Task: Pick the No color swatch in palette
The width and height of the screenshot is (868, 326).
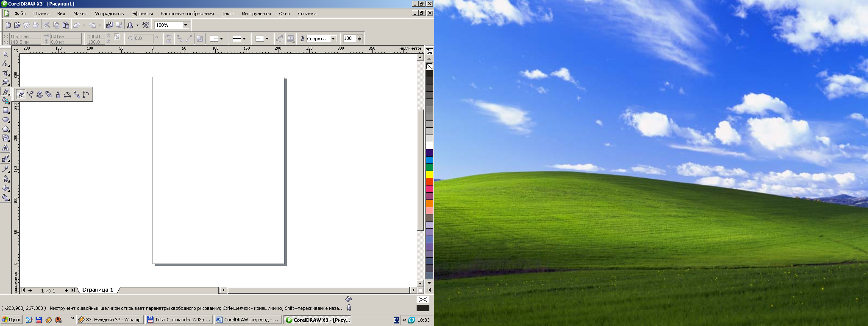Action: tap(429, 66)
